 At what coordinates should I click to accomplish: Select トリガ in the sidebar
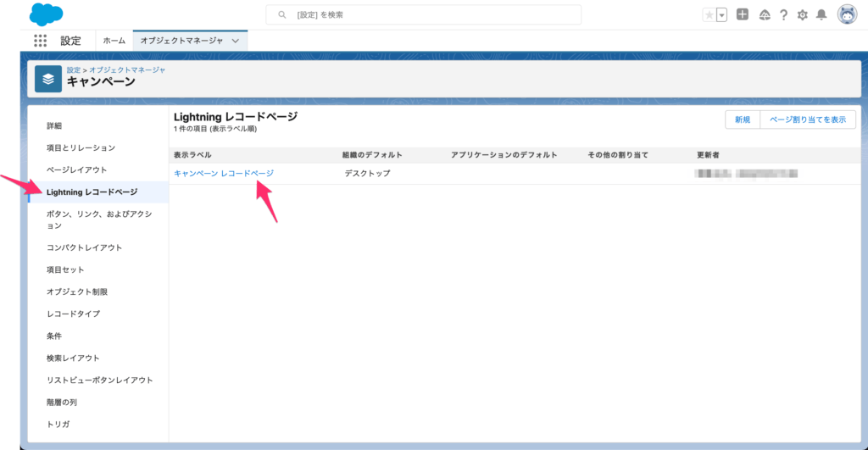pos(58,424)
